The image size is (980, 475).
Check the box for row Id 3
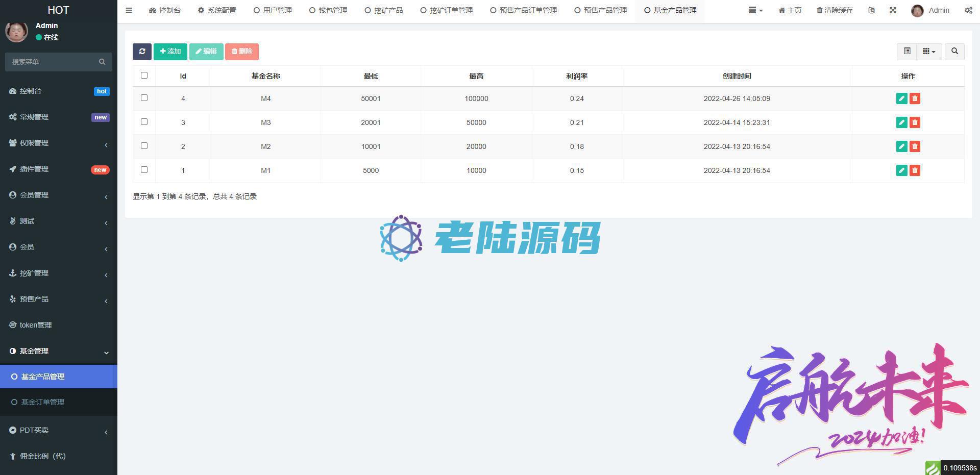pos(144,122)
